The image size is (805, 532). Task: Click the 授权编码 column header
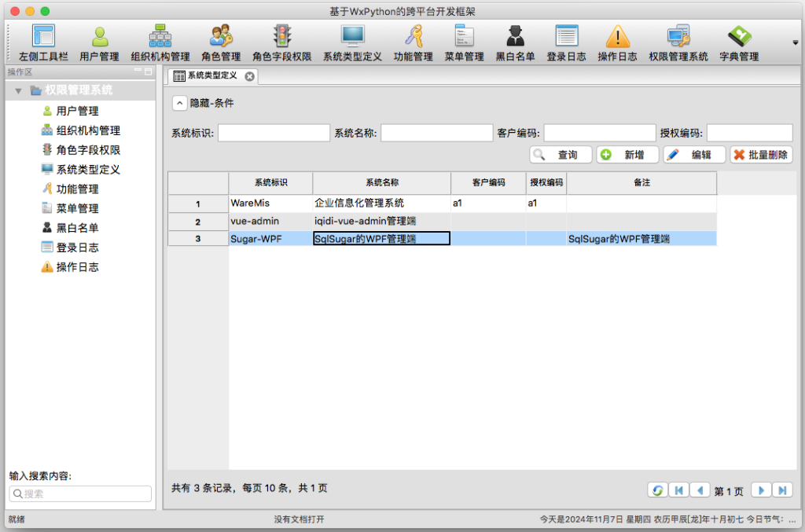click(546, 182)
